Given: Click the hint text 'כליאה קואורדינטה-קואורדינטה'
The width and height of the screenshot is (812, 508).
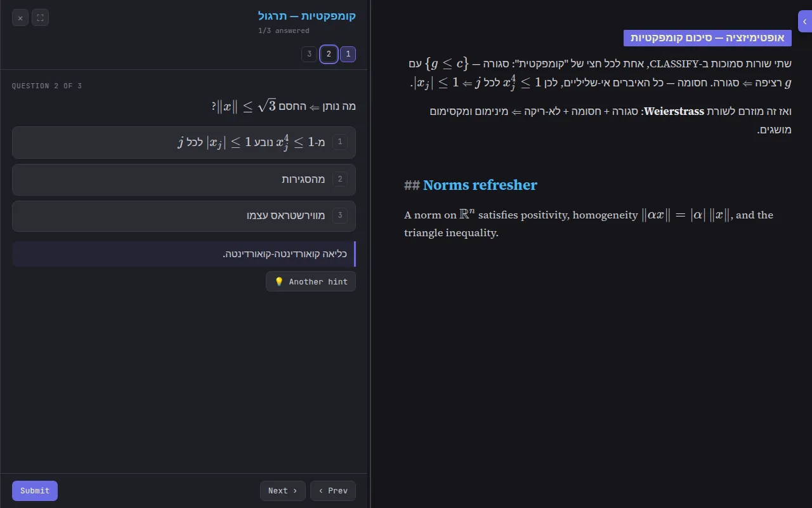Looking at the screenshot, I should coord(285,254).
